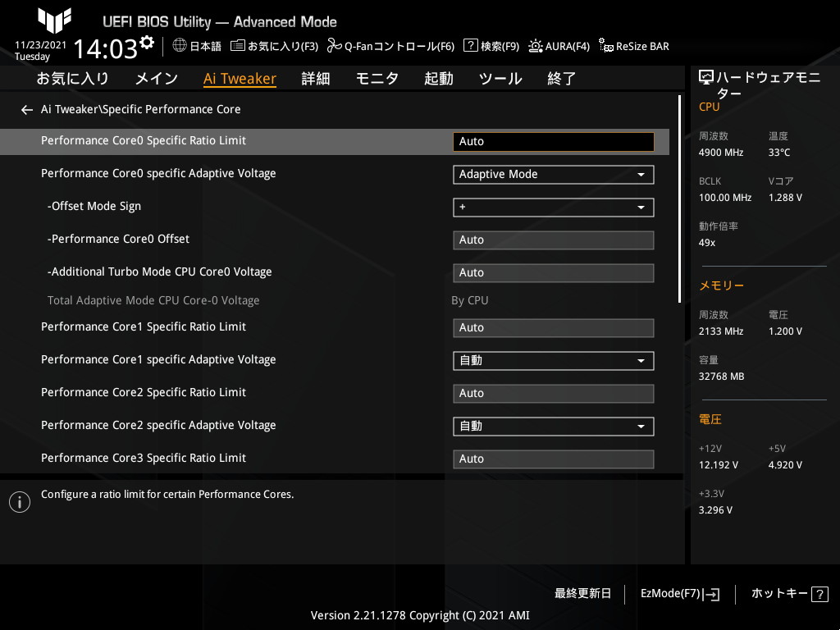Click +12V reading 12.192 V

coord(719,465)
